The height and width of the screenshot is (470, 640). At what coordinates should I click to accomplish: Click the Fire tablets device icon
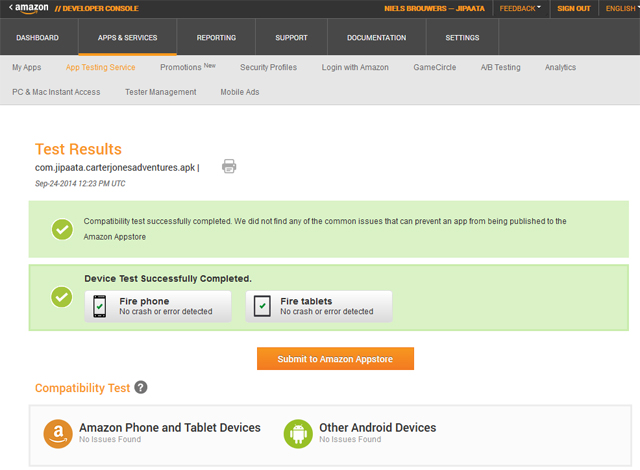262,306
